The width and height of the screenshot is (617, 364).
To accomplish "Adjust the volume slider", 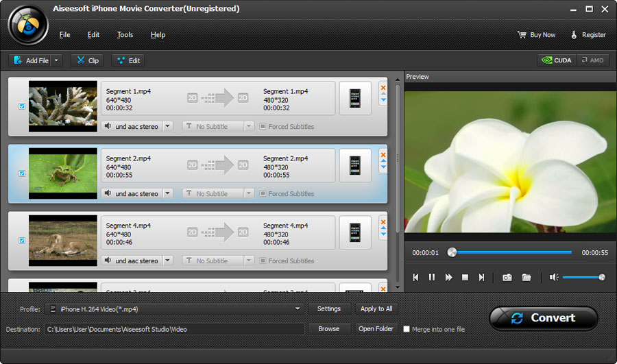I will pos(584,278).
